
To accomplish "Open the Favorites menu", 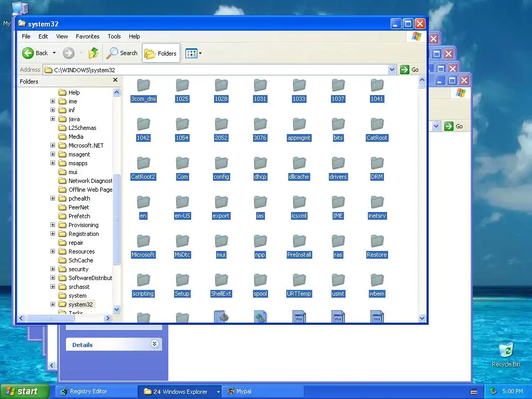I will click(x=87, y=36).
